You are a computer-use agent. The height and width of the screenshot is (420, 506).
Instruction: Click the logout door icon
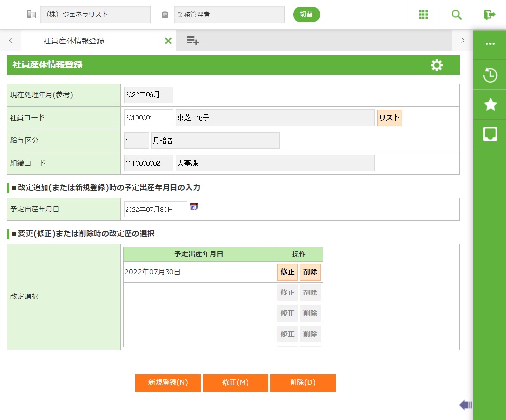[490, 15]
